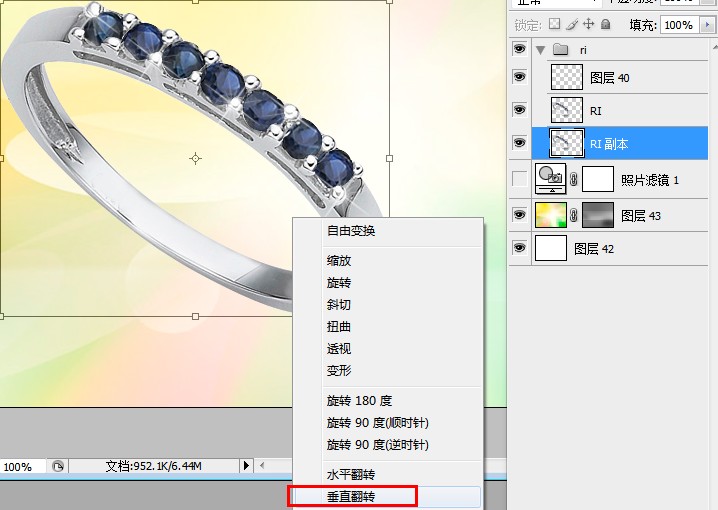The image size is (718, 510).
Task: Click lock position icon
Action: click(x=588, y=24)
